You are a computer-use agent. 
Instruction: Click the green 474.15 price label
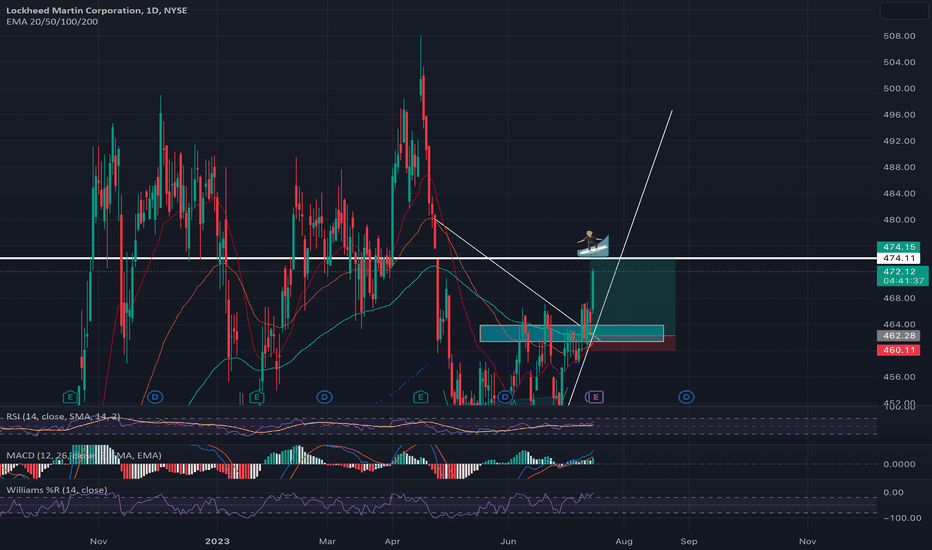pos(898,247)
